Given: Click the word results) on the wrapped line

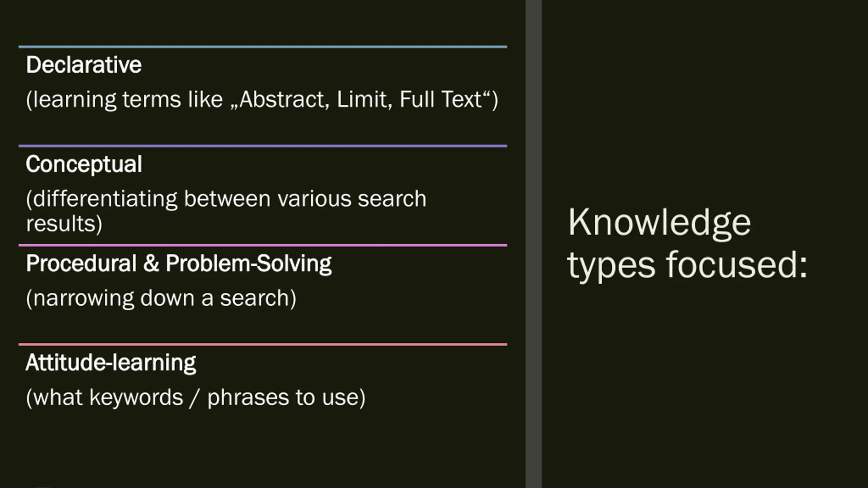Looking at the screenshot, I should [64, 224].
